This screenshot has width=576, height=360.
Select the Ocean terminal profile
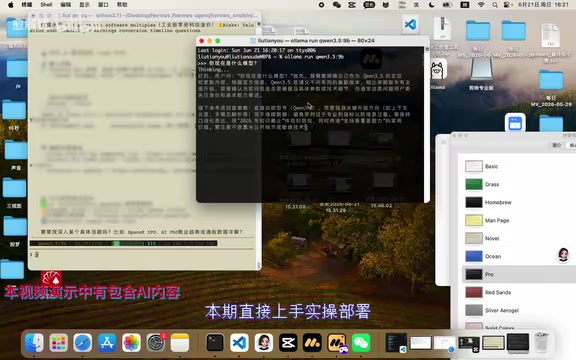click(x=519, y=256)
